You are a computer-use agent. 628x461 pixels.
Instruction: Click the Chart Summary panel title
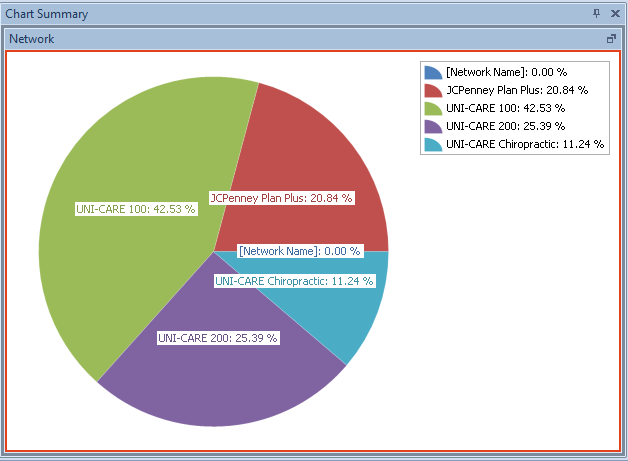click(46, 14)
